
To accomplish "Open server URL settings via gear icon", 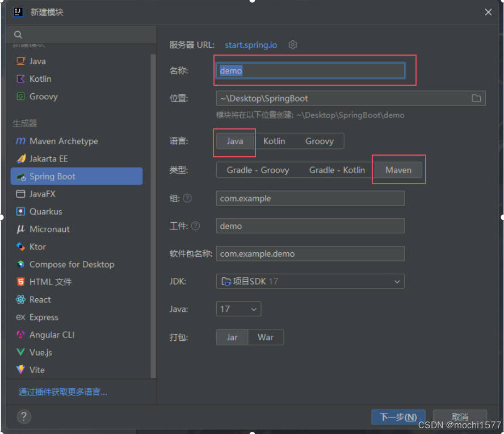I will click(292, 44).
